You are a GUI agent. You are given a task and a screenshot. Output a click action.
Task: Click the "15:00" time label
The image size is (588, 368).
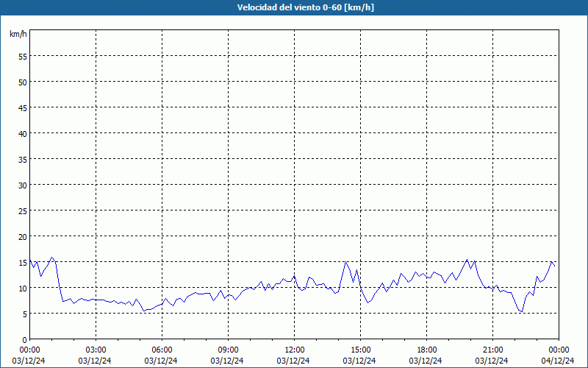pyautogui.click(x=360, y=350)
